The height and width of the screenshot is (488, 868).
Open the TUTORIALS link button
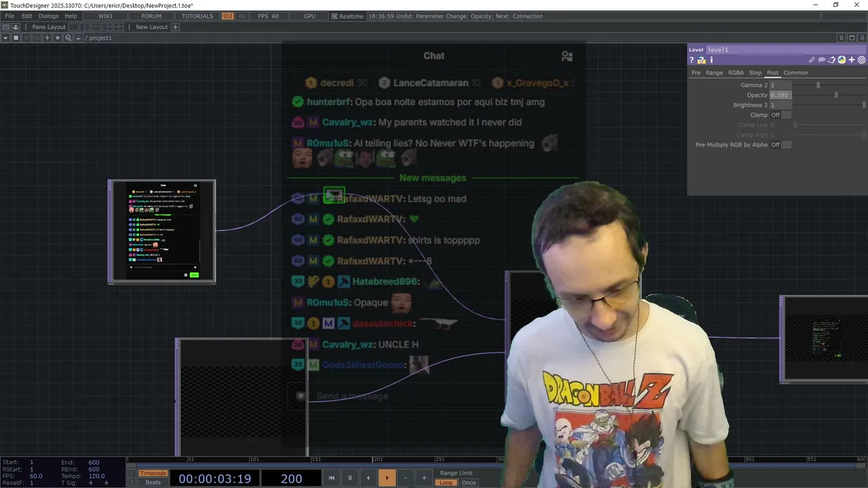tap(197, 16)
